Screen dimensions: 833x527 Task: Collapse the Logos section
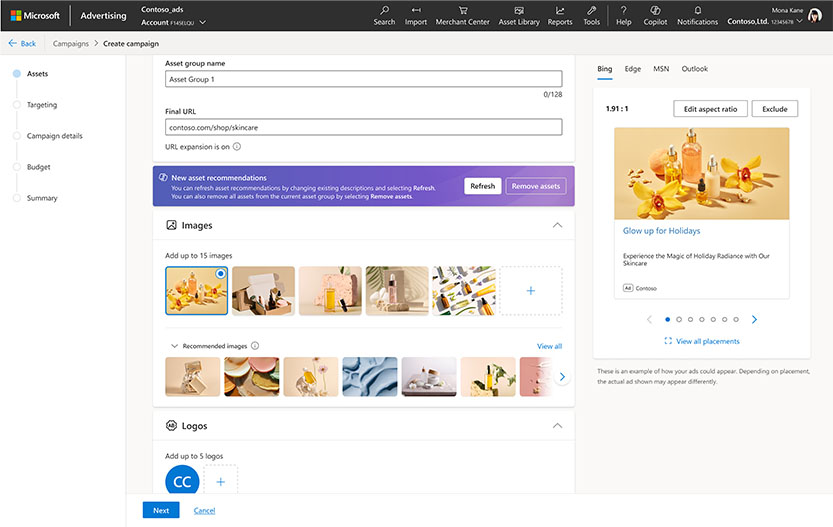tap(557, 426)
